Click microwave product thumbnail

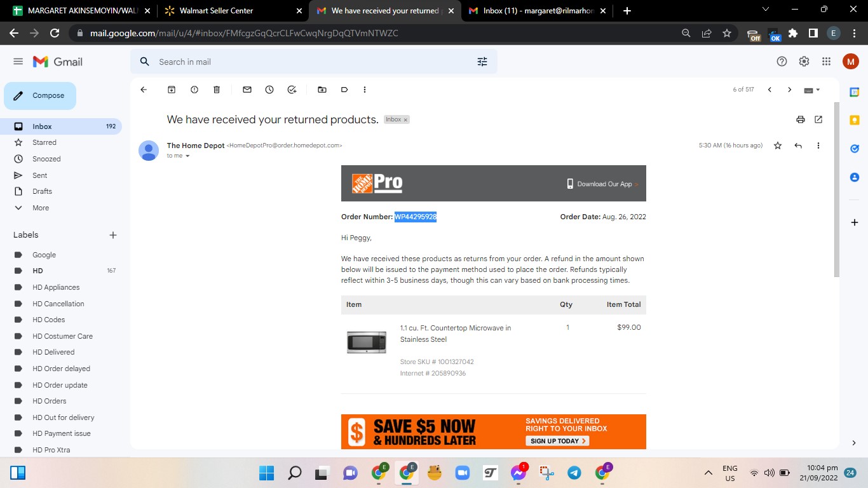367,342
